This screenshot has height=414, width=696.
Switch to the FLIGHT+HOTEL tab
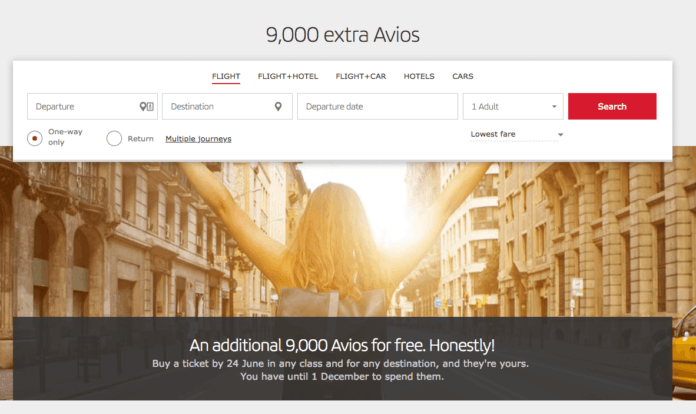tap(288, 76)
